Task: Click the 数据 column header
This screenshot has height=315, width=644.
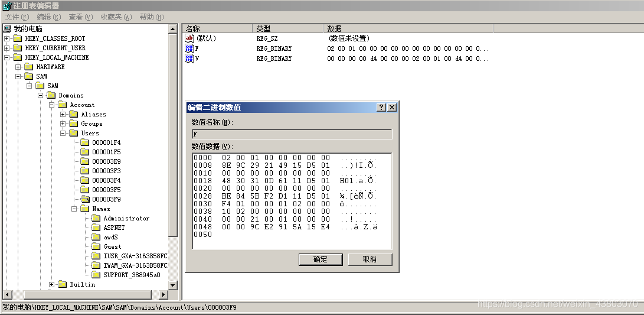Action: coord(408,29)
